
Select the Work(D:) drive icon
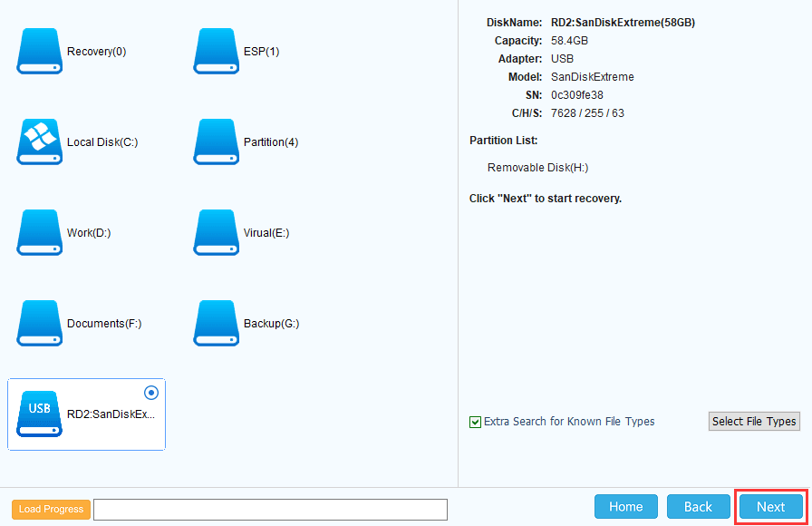(x=39, y=232)
